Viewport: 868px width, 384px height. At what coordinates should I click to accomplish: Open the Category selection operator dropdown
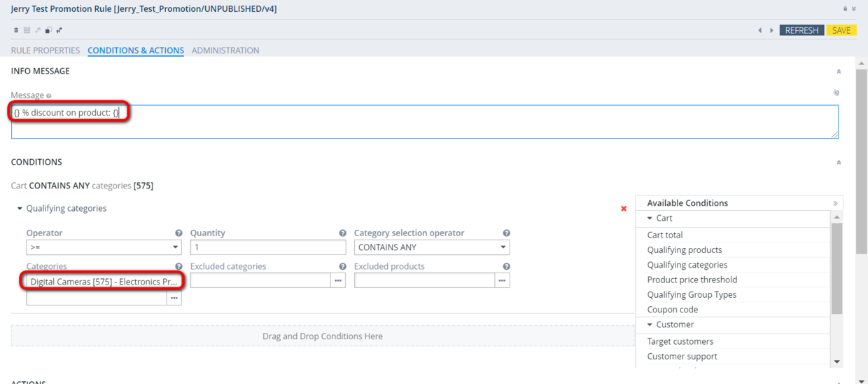click(x=432, y=247)
